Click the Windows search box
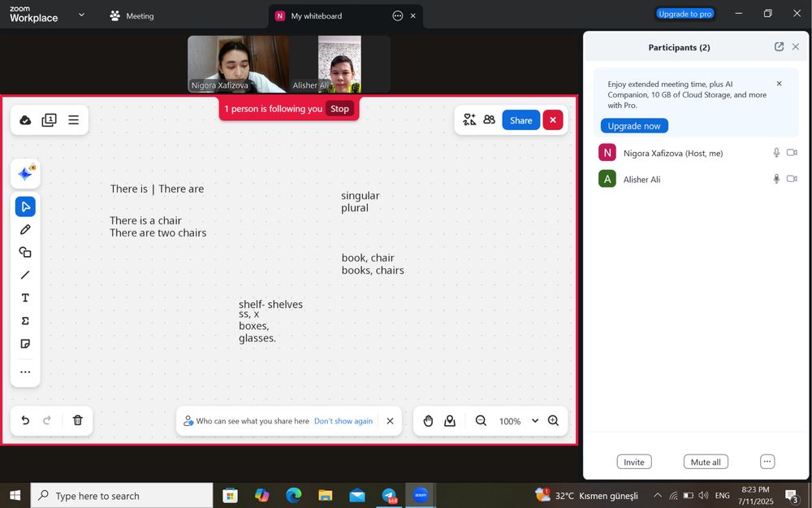This screenshot has width=812, height=508. 122,496
